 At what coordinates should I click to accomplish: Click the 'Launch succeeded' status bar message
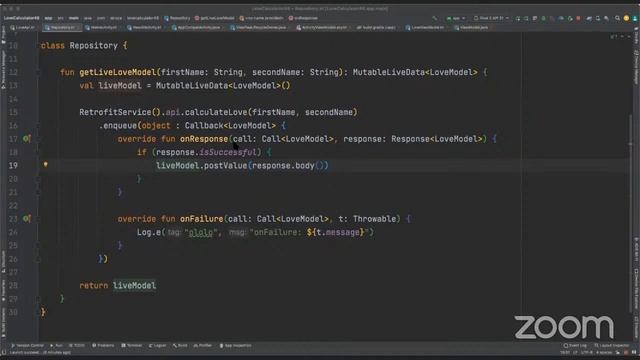pos(40,353)
